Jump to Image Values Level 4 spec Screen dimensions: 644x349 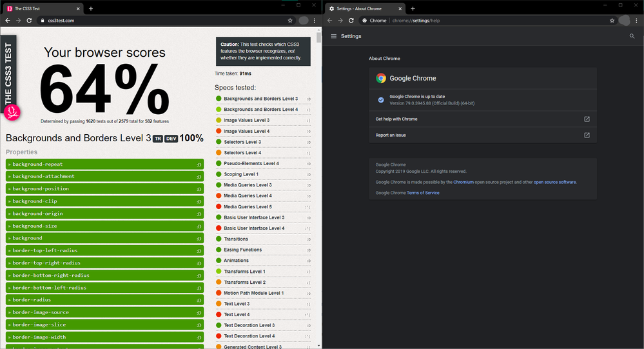click(x=246, y=131)
